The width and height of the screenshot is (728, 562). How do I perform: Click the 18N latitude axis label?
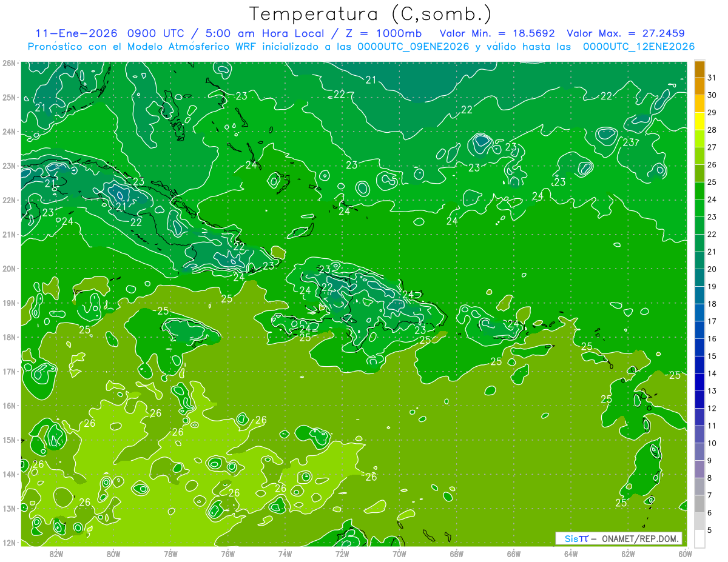click(8, 337)
